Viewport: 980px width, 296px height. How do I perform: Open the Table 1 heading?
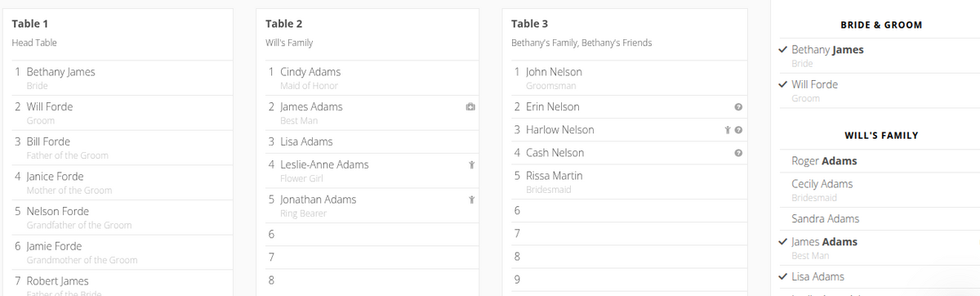click(29, 24)
